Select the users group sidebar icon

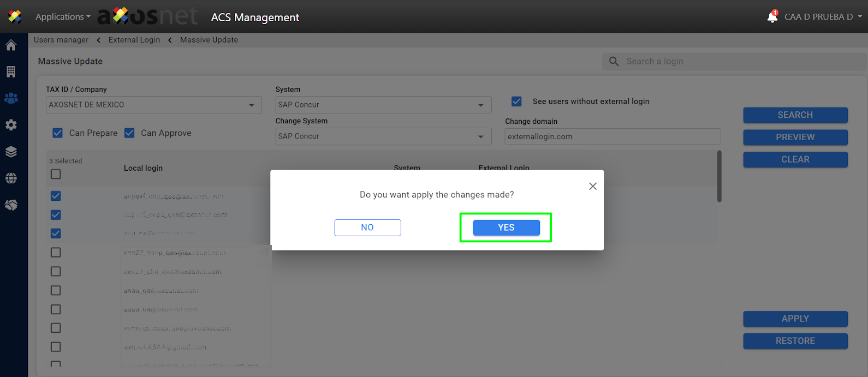pos(11,98)
